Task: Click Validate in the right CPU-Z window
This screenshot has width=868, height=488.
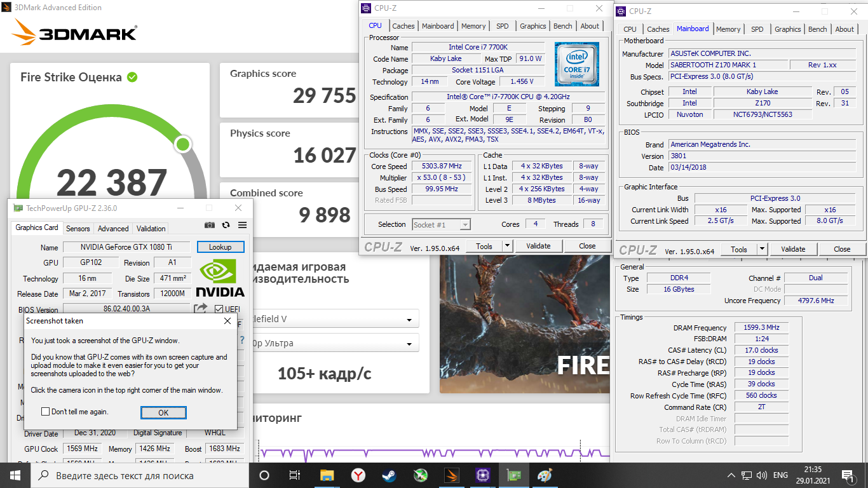Action: pos(793,249)
